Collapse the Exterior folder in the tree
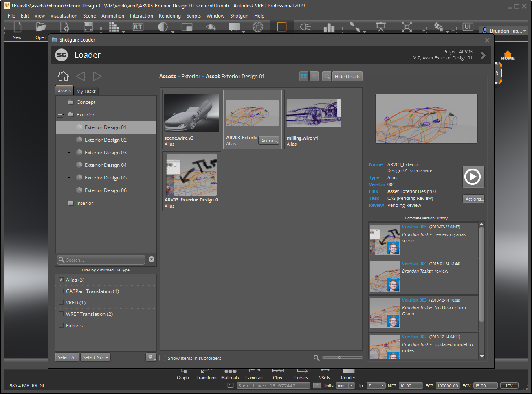The width and height of the screenshot is (532, 394). (60, 115)
